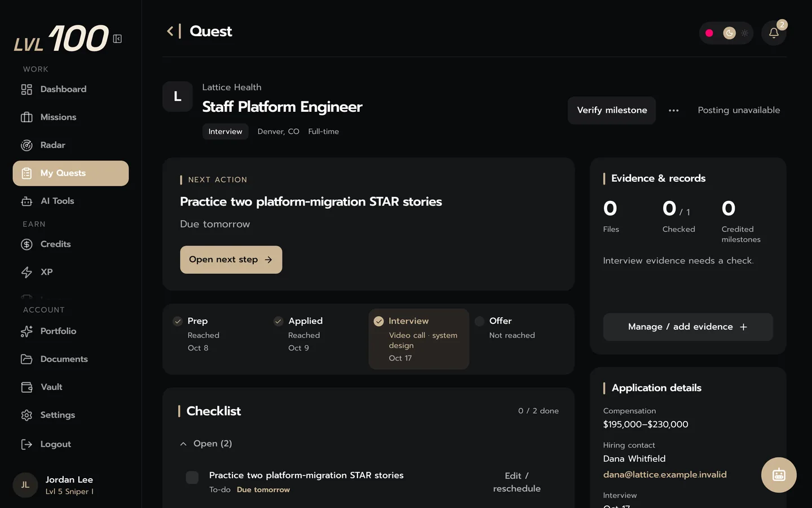Image resolution: width=812 pixels, height=508 pixels.
Task: Click the "0 / 2 done" checklist counter
Action: (539, 411)
